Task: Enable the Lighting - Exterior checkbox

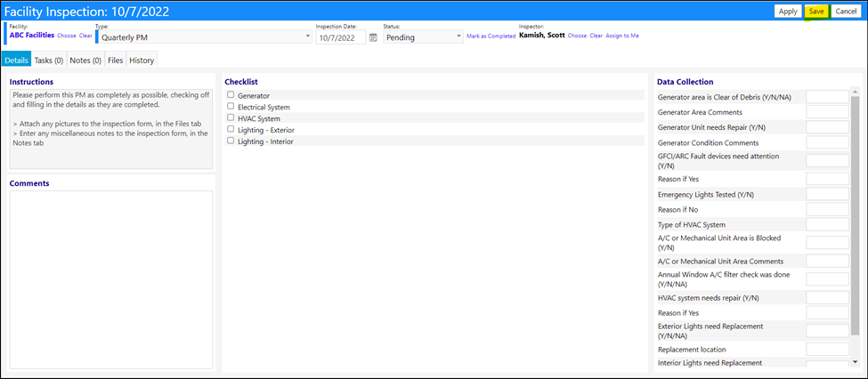Action: (231, 129)
